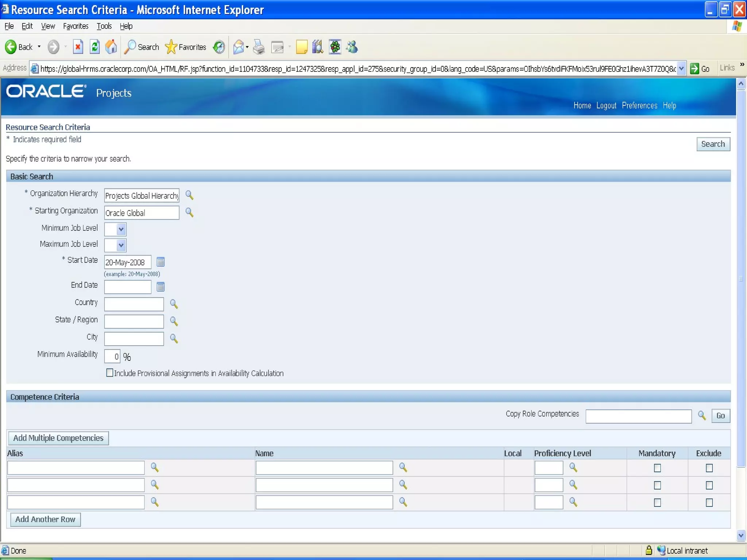This screenshot has height=560, width=747.
Task: Open the Favorites menu in menu bar
Action: pos(76,26)
